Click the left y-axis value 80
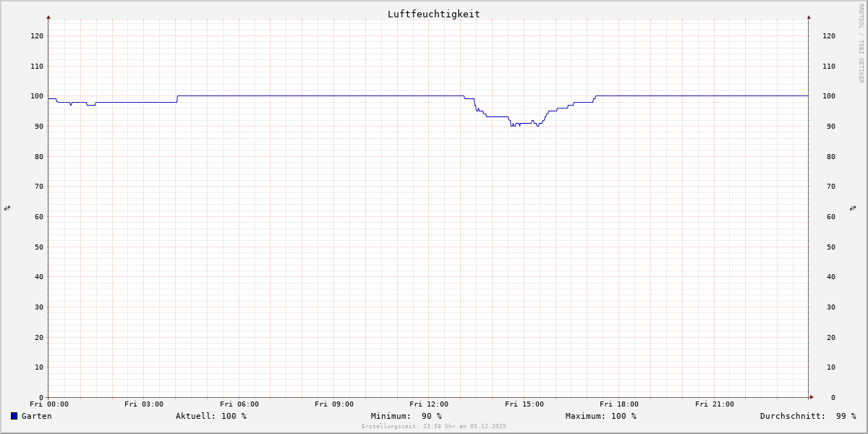The width and height of the screenshot is (868, 434). (x=39, y=156)
